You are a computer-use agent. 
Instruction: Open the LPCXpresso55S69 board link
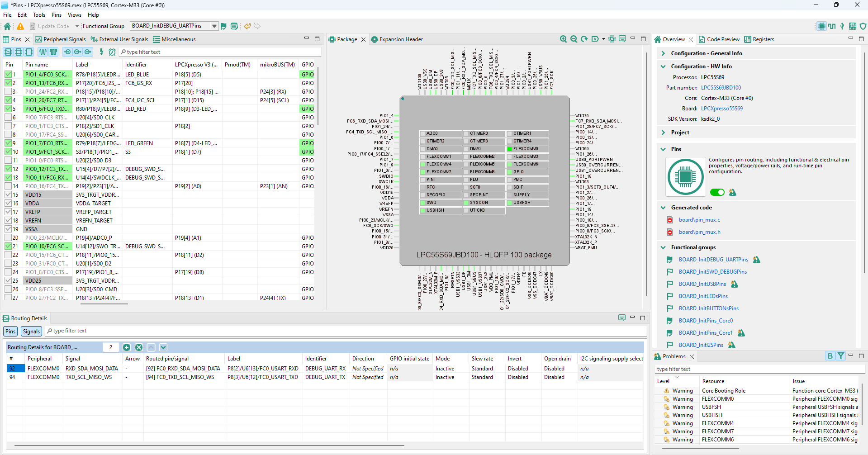coord(722,109)
